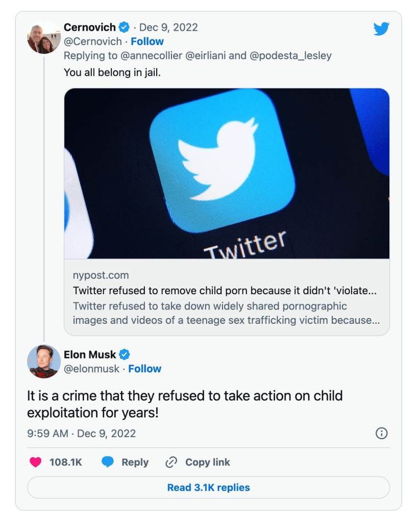Click Cernovich's verified badge
Screen dimensions: 420x523
pyautogui.click(x=123, y=27)
